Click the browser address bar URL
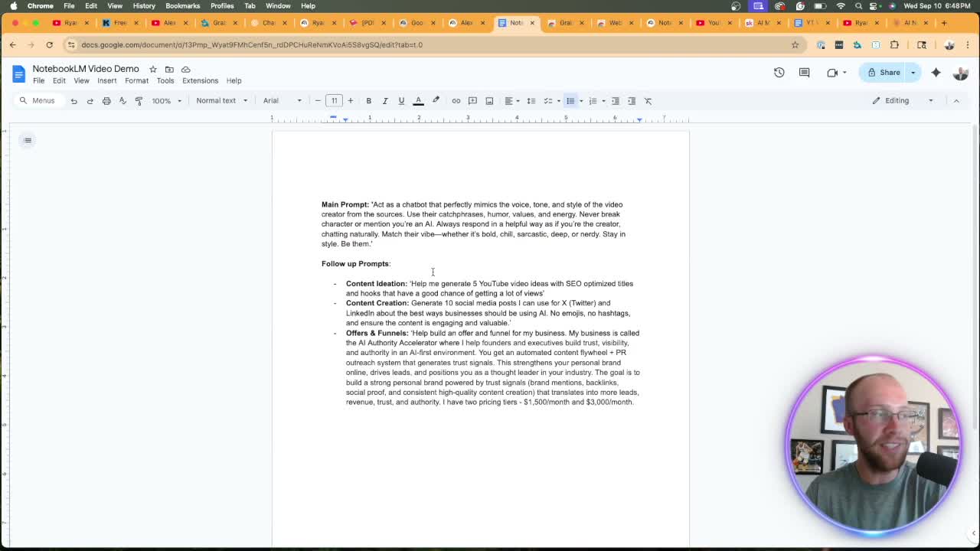The image size is (980, 551). pos(252,44)
